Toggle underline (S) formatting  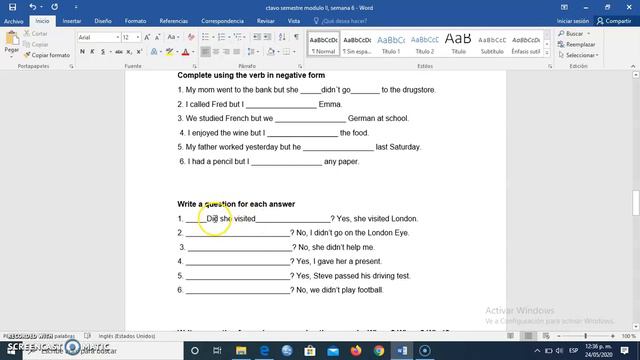pyautogui.click(x=103, y=51)
